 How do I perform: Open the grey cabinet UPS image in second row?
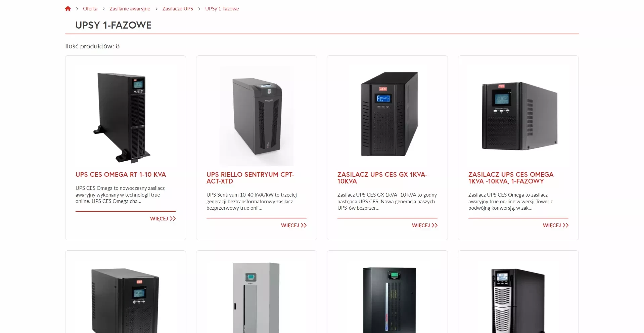[x=257, y=297]
